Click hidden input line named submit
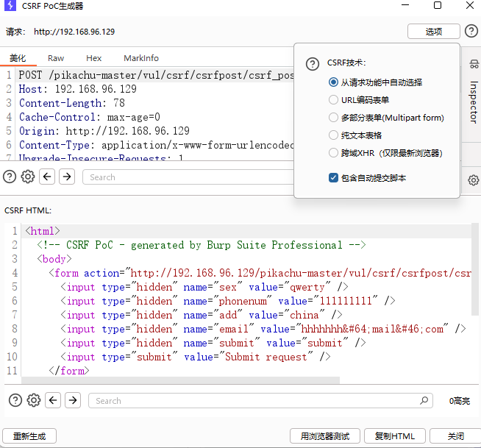The width and height of the screenshot is (481, 448). click(213, 343)
